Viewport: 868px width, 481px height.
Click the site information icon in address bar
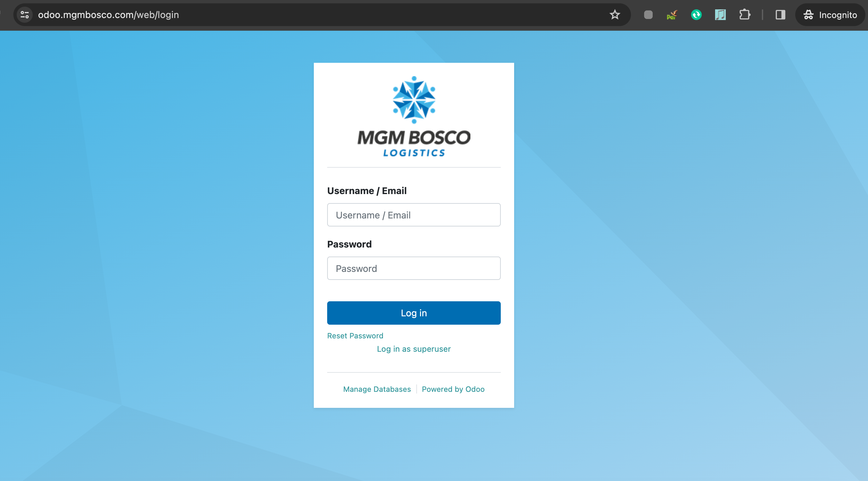25,15
